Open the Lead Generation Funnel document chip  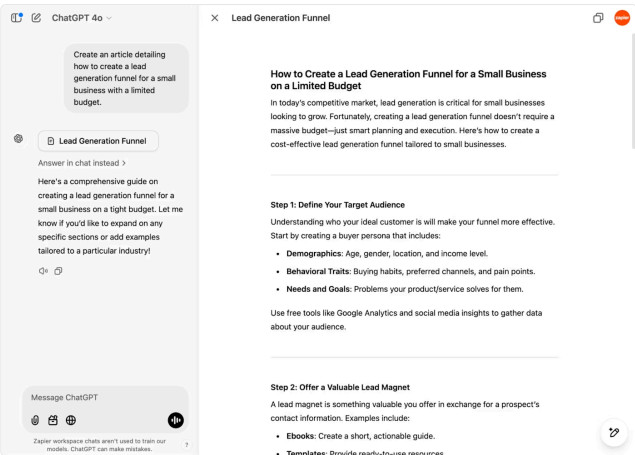tap(98, 141)
